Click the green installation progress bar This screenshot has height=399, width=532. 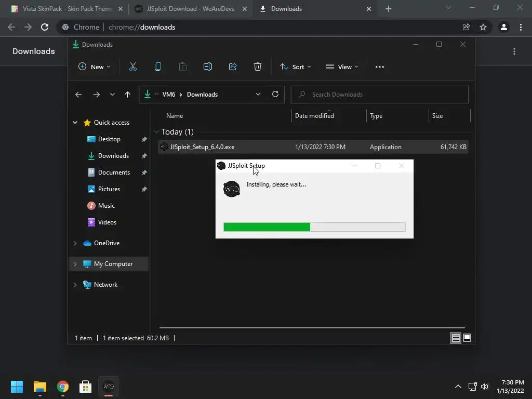point(314,227)
